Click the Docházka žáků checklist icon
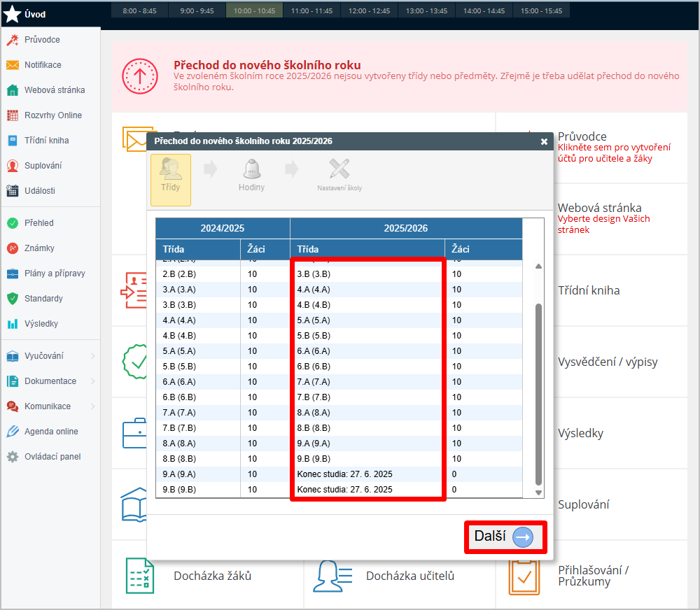Viewport: 700px width, 610px height. (139, 576)
